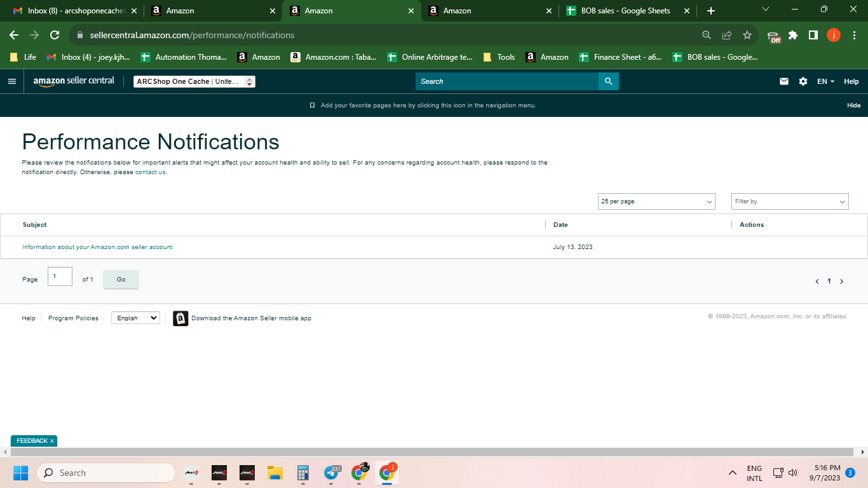This screenshot has width=868, height=488.
Task: Bookmark this page with the star icon
Action: [747, 35]
